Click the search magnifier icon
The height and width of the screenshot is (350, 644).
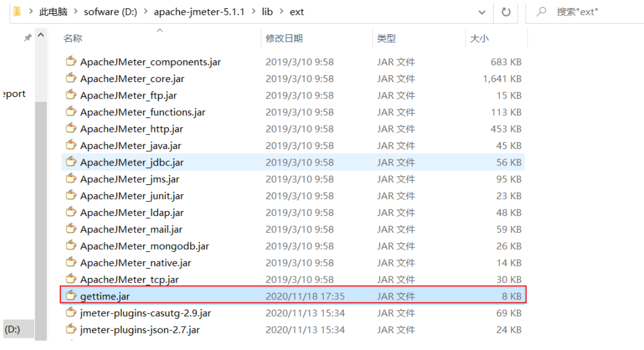pyautogui.click(x=542, y=12)
